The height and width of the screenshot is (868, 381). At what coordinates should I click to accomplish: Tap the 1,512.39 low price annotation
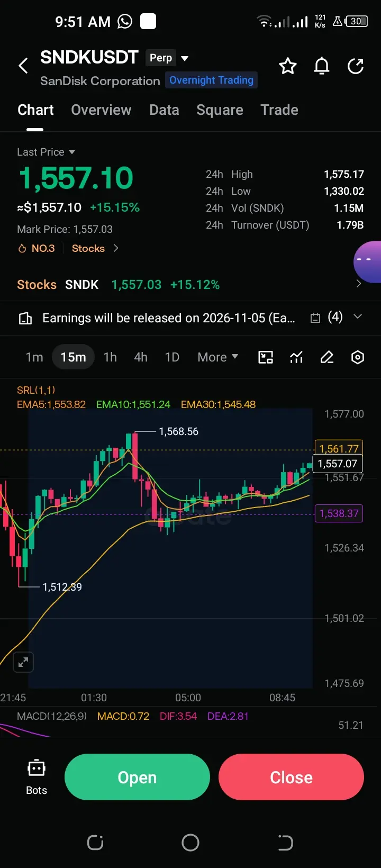click(x=62, y=587)
